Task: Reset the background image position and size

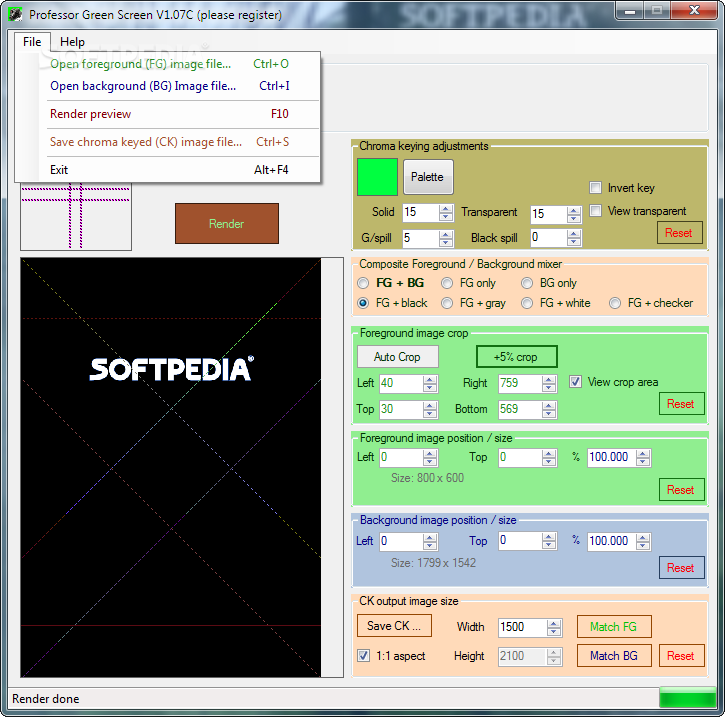Action: (682, 568)
